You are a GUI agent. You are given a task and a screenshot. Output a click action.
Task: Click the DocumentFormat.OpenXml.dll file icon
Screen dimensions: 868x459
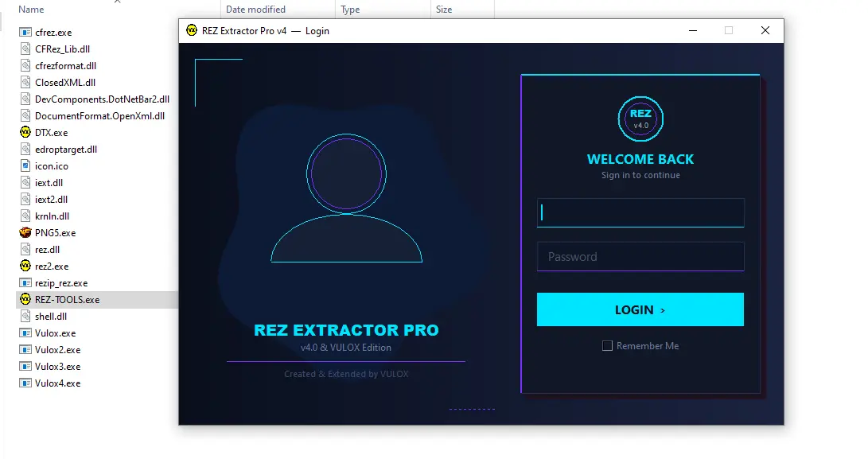[x=25, y=115]
